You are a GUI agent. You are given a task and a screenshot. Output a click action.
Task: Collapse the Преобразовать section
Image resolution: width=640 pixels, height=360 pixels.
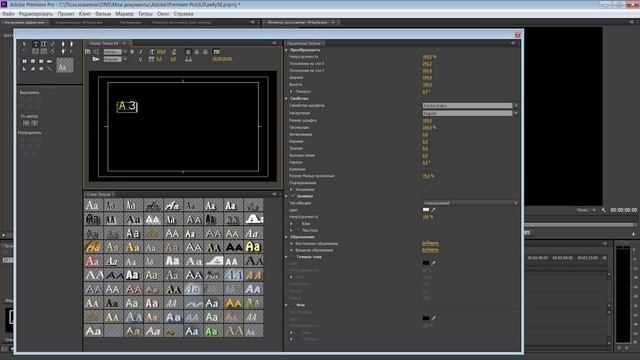coord(287,50)
